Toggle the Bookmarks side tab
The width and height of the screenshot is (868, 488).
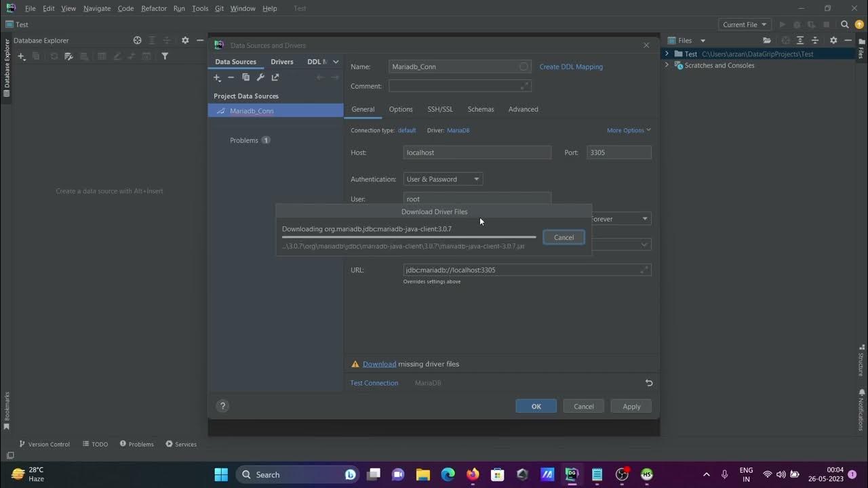7,411
